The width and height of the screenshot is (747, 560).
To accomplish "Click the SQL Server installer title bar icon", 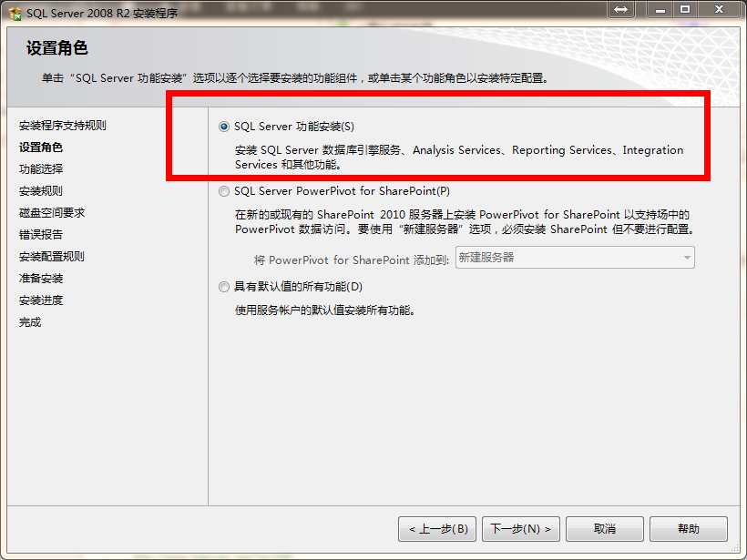I will point(15,14).
